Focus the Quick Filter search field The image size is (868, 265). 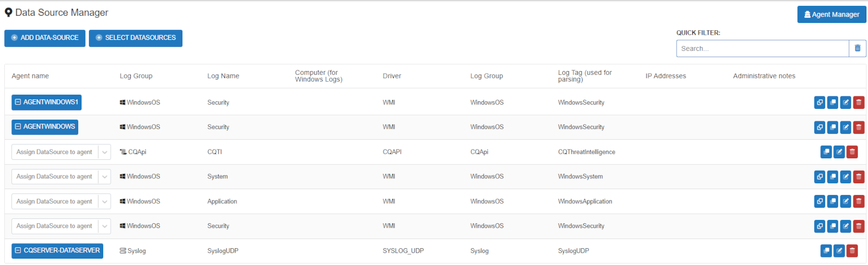point(762,48)
